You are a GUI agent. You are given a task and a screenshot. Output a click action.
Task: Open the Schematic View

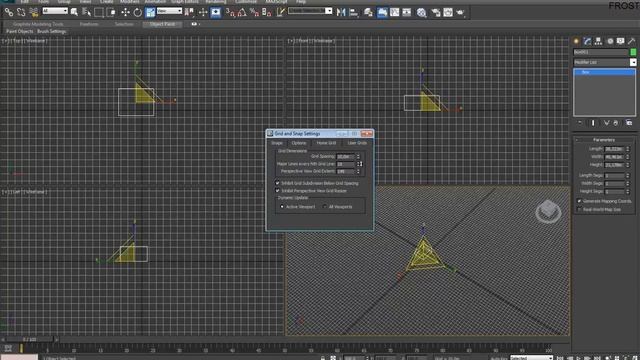(x=407, y=12)
